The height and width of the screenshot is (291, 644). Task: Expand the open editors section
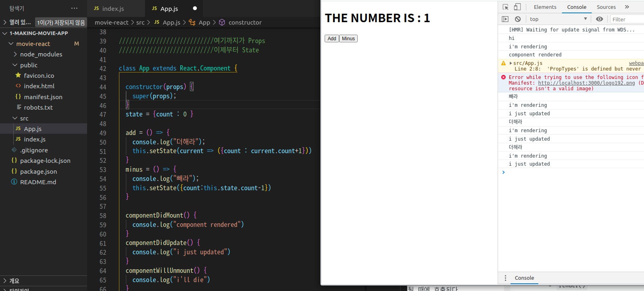pos(5,22)
